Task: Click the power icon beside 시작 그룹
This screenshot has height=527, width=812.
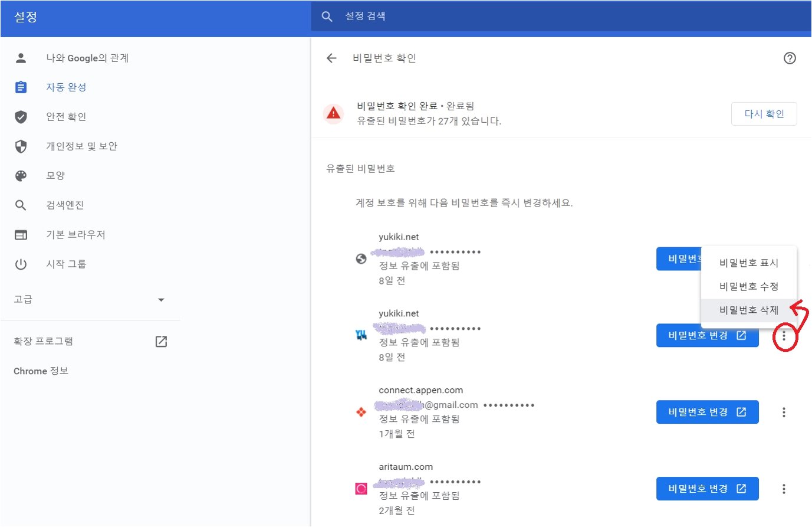Action: pyautogui.click(x=21, y=264)
